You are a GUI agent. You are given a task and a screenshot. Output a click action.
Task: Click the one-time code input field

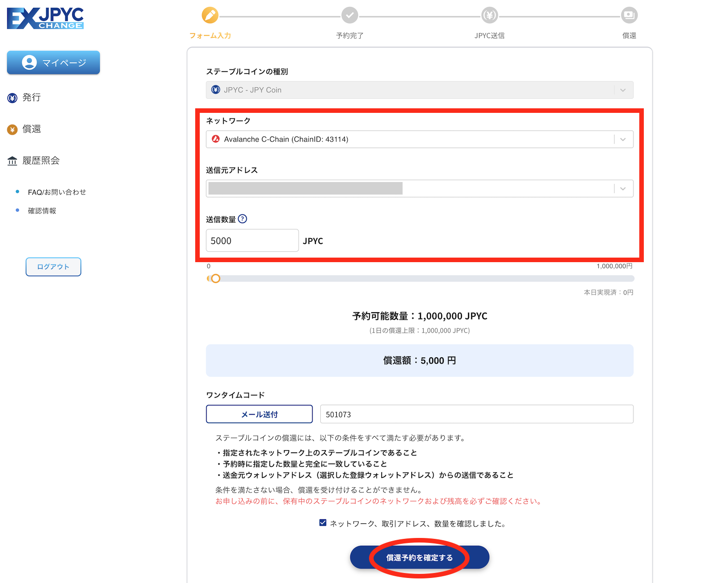[476, 414]
